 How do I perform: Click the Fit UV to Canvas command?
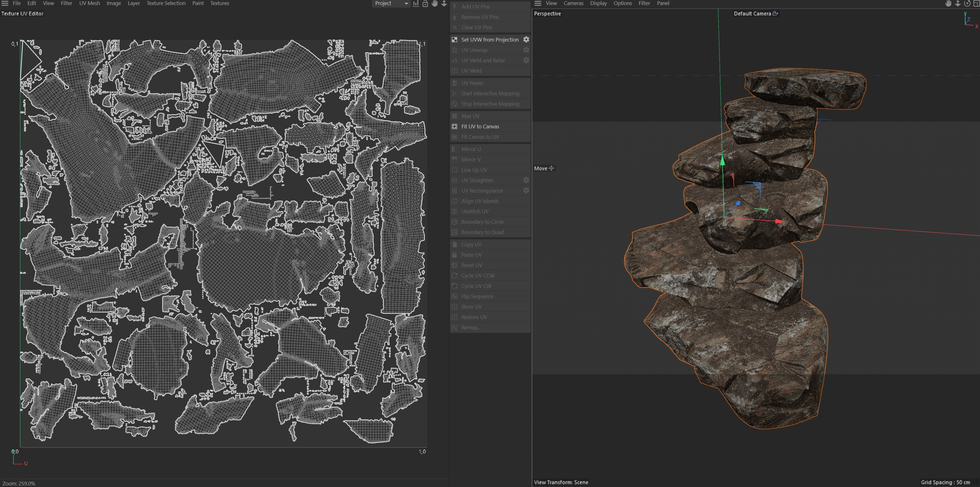click(x=480, y=126)
